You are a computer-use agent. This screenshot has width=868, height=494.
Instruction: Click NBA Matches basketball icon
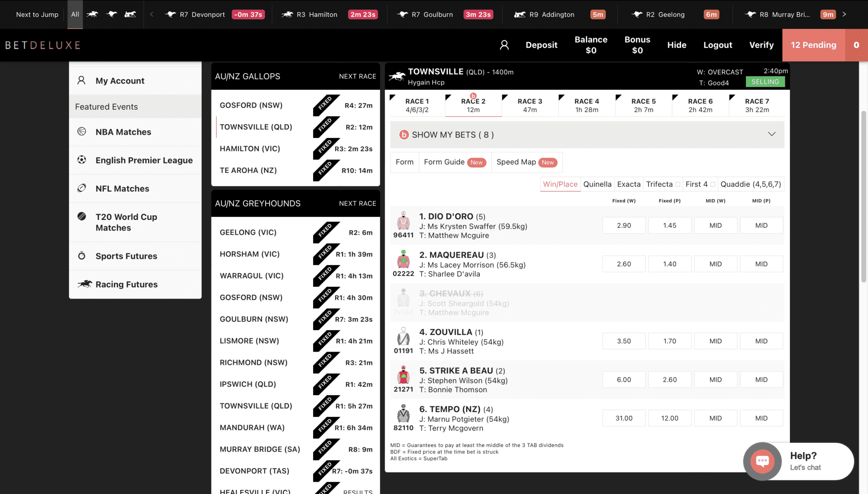click(82, 131)
